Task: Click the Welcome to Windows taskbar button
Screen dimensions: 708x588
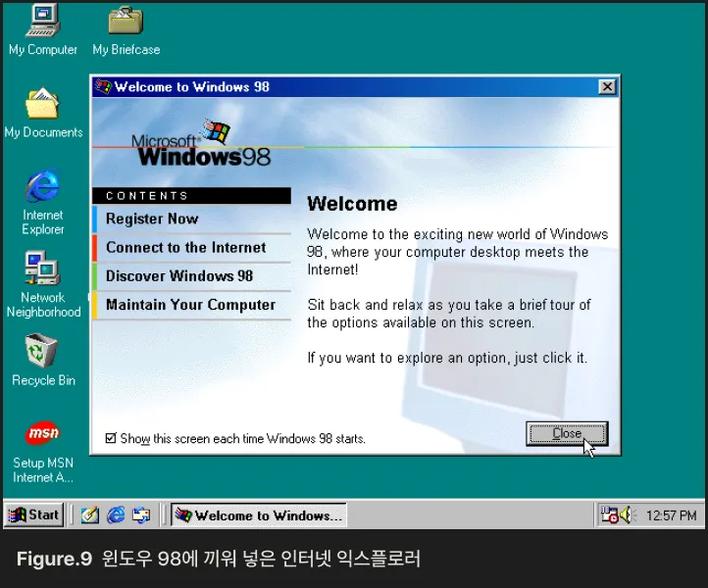Action: coord(259,514)
